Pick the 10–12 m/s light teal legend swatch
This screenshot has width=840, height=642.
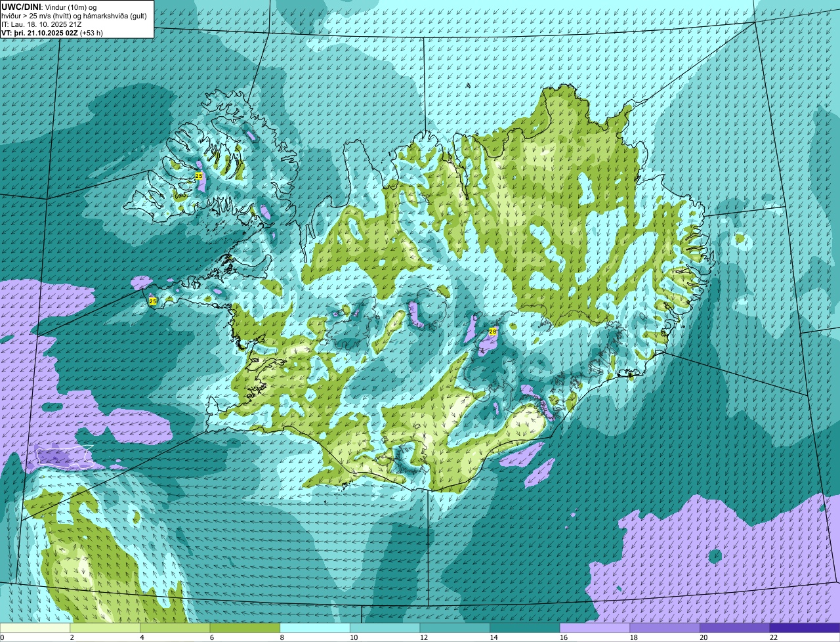click(385, 628)
